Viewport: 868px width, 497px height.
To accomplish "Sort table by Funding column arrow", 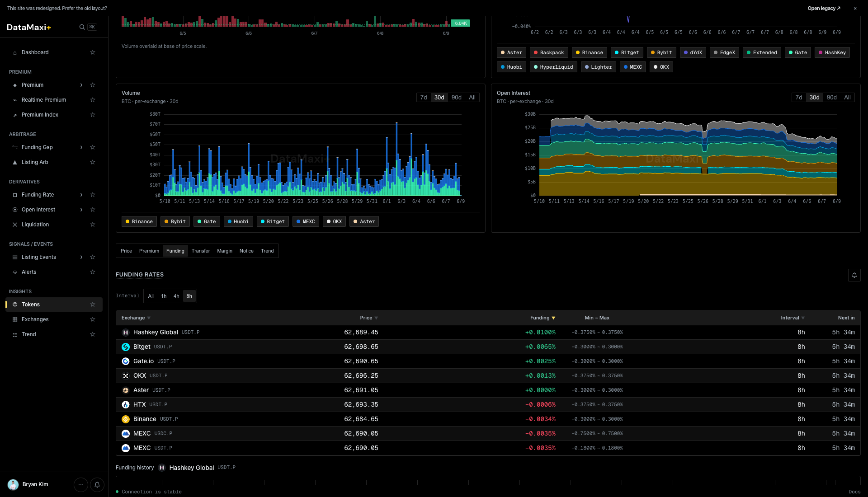I will (553, 318).
